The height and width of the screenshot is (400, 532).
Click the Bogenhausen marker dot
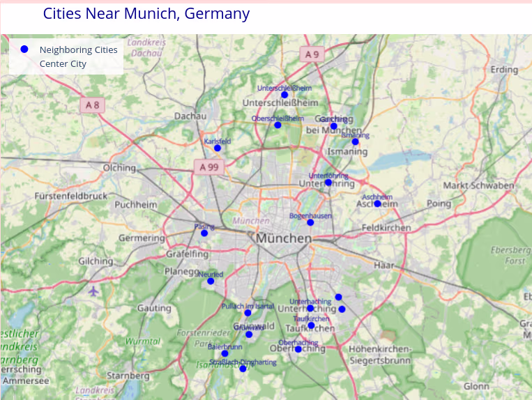310,223
